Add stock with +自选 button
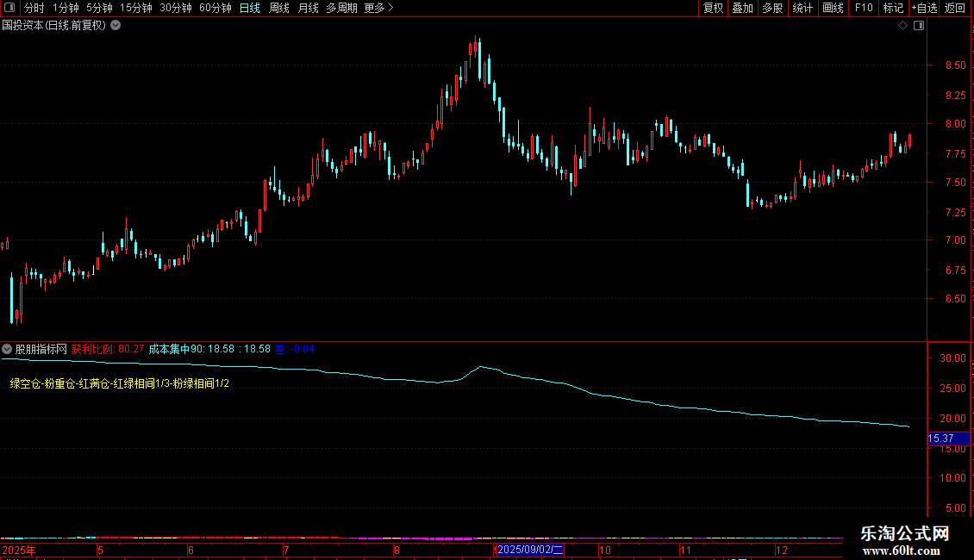Screen dimensions: 974x560 pos(924,8)
